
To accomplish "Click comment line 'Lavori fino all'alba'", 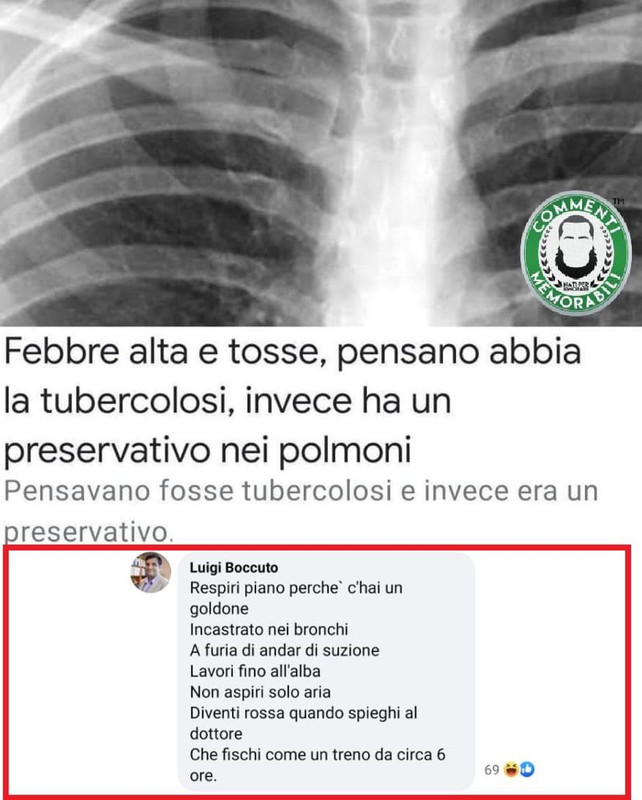I will click(255, 671).
